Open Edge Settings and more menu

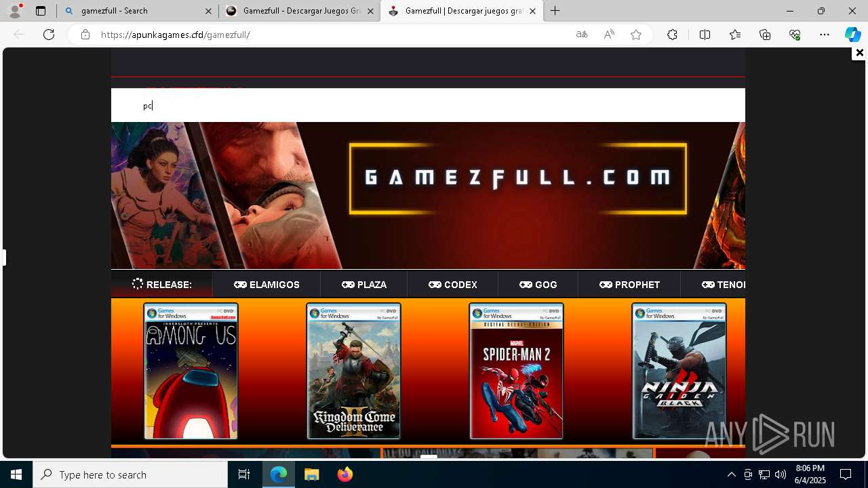tap(825, 35)
